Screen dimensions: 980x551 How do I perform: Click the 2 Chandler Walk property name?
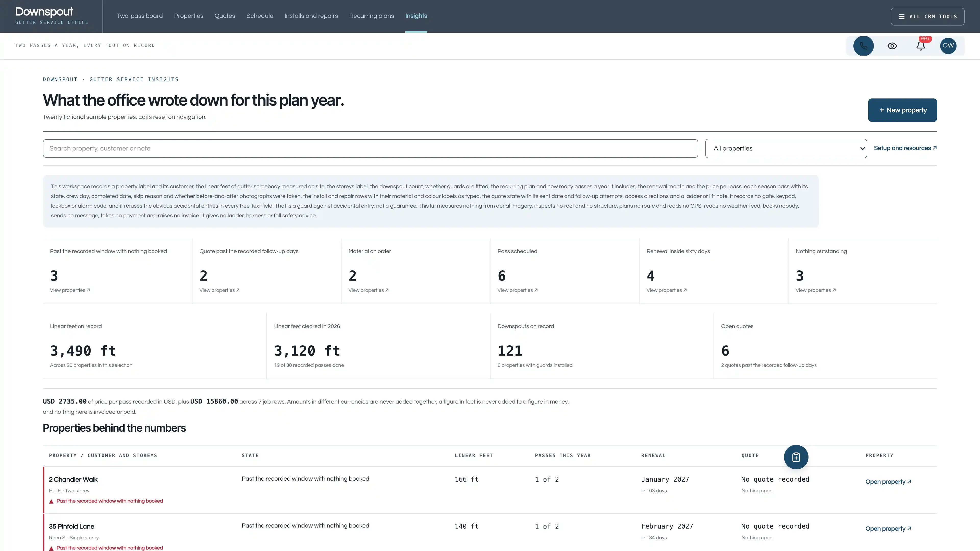73,480
